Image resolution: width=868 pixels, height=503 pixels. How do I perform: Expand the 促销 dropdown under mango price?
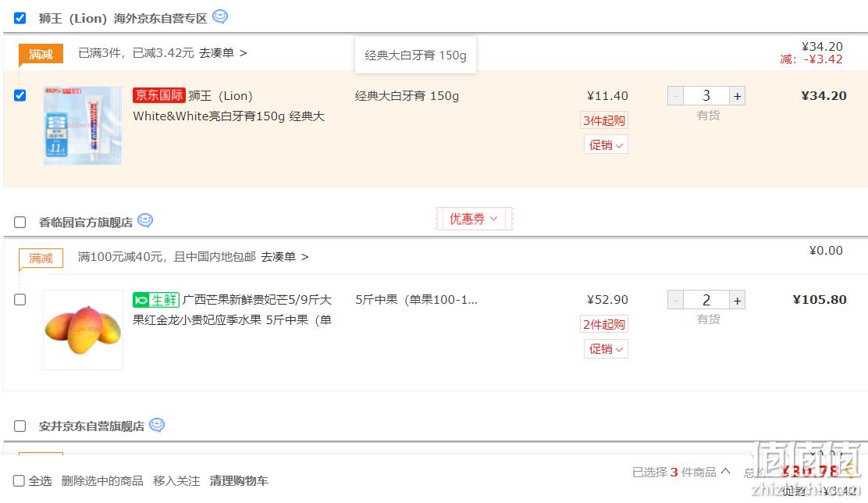click(x=606, y=349)
